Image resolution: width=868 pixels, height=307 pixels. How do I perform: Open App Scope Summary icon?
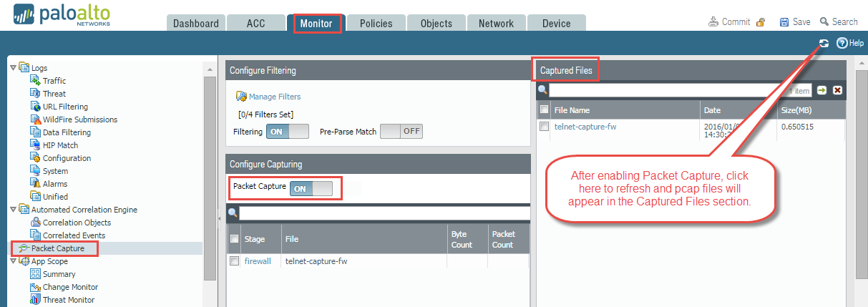click(35, 274)
